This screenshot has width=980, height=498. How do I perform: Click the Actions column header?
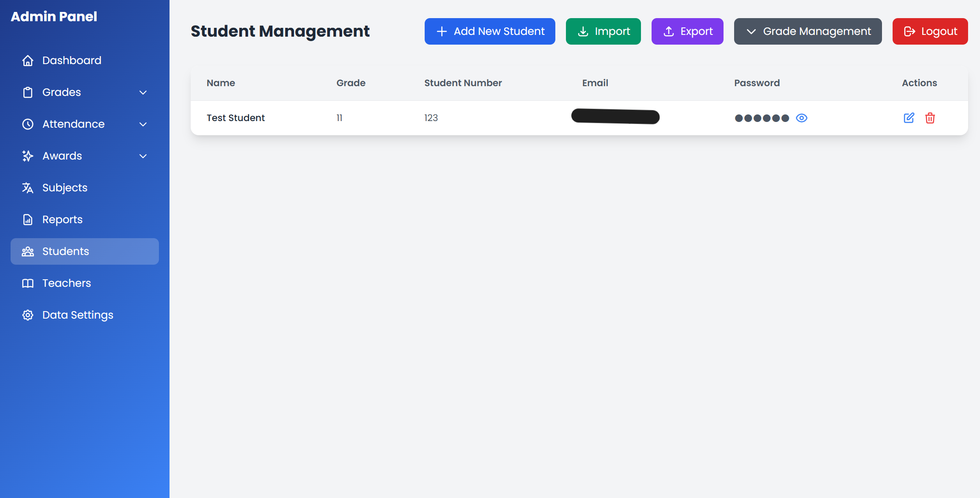pyautogui.click(x=920, y=83)
